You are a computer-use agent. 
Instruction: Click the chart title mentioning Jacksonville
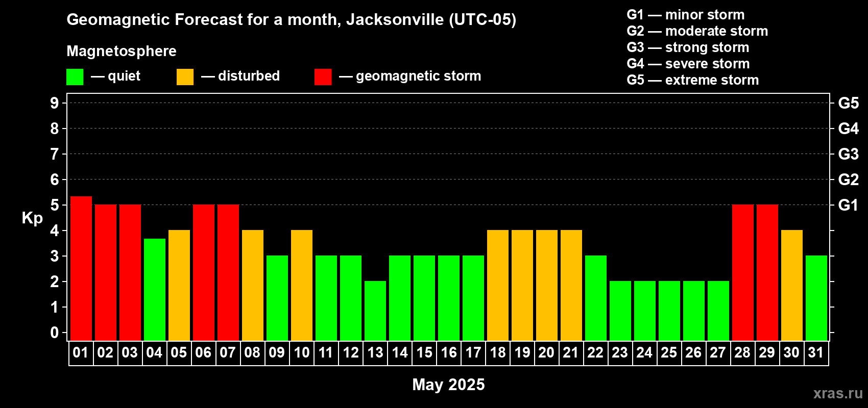coord(291,19)
